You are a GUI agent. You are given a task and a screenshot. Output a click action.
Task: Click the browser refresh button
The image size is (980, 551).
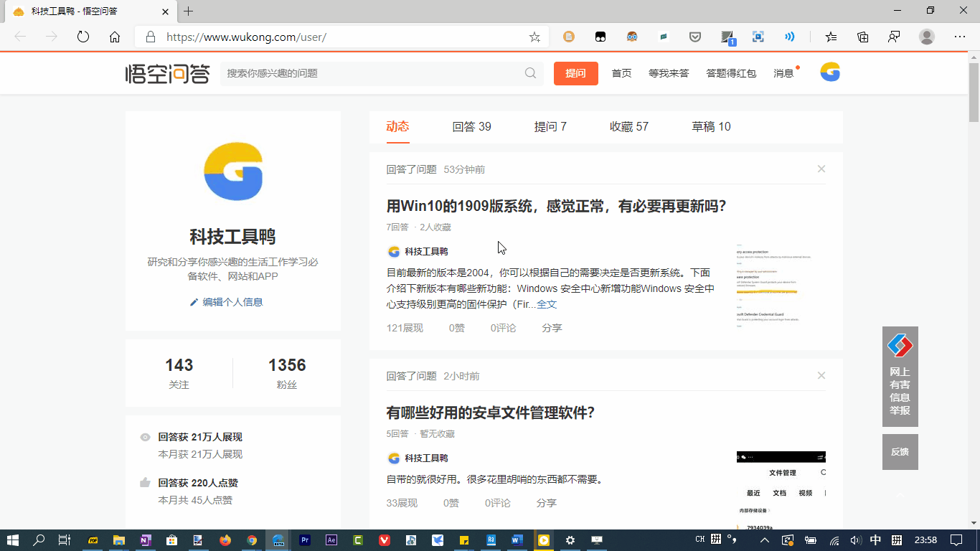click(x=83, y=37)
